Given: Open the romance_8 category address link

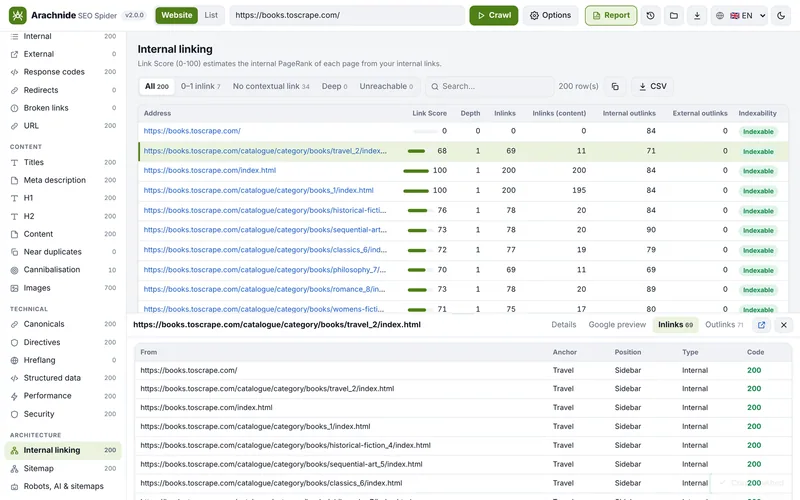Looking at the screenshot, I should (264, 289).
